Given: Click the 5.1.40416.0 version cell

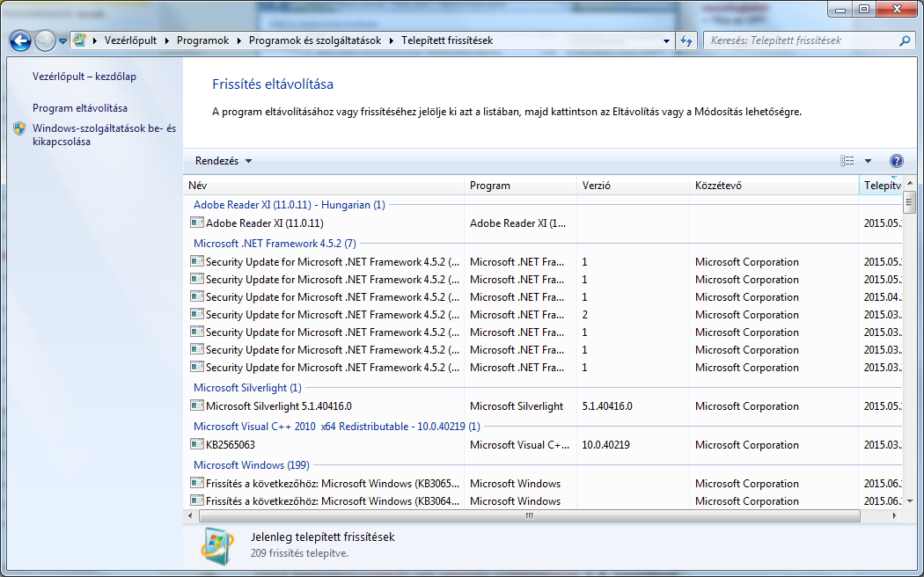Looking at the screenshot, I should [607, 406].
